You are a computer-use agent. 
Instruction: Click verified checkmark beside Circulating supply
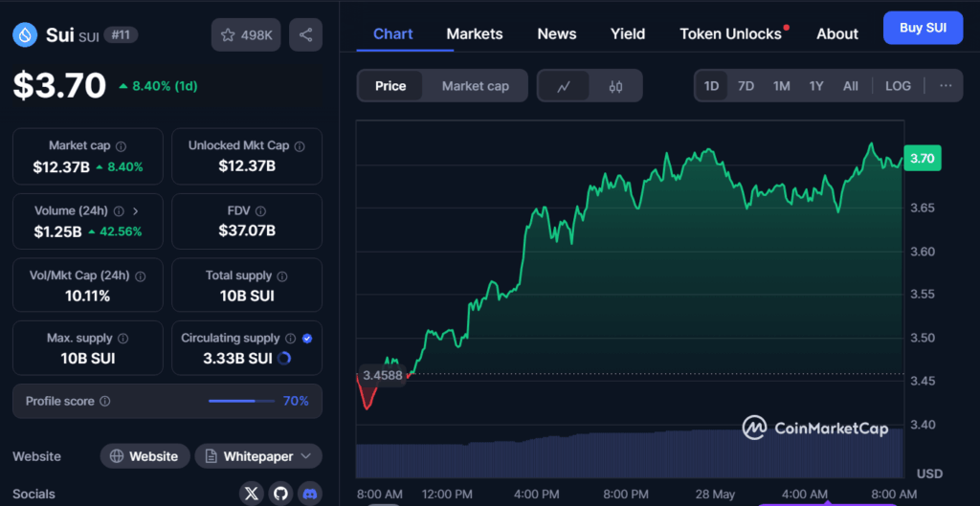click(x=307, y=339)
